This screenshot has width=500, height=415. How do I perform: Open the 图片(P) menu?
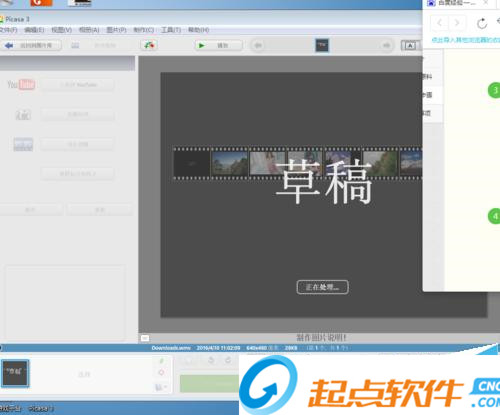[116, 30]
